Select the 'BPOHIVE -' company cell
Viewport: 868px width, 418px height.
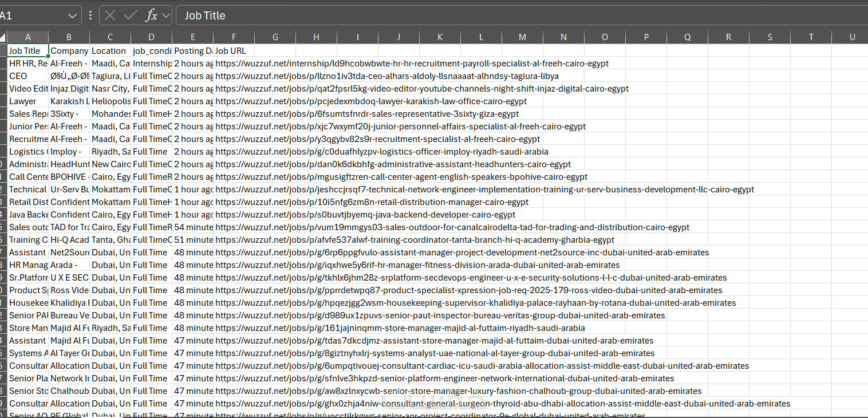click(x=69, y=176)
